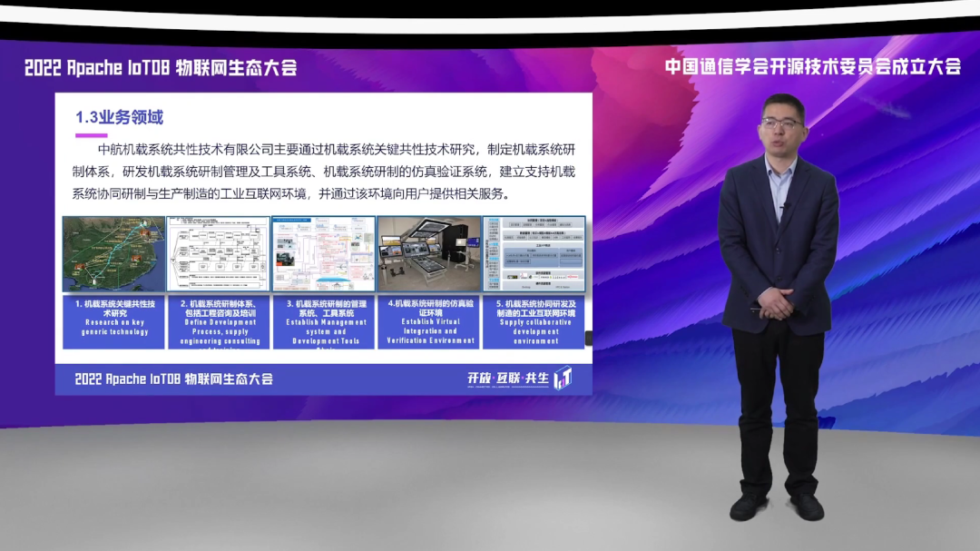Click the satellite map thumbnail image
This screenshot has height=551, width=980.
(x=113, y=254)
